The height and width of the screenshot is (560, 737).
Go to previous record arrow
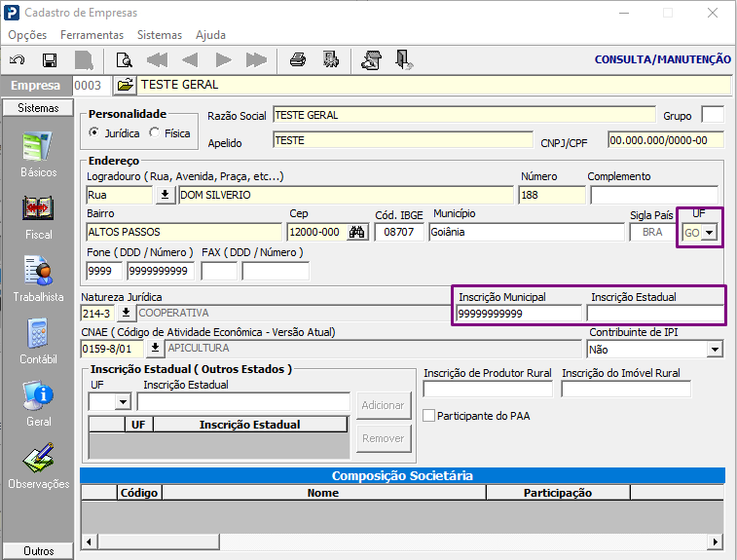pyautogui.click(x=190, y=60)
